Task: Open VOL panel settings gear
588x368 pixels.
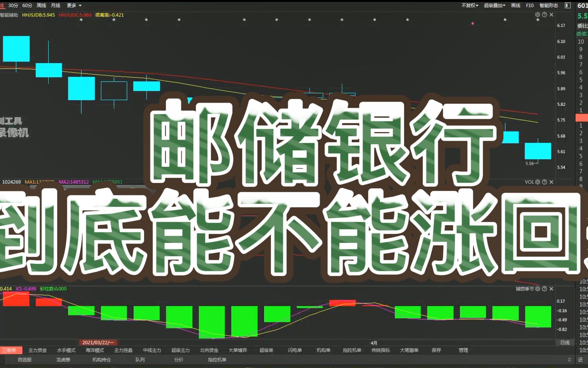Action: pos(537,182)
